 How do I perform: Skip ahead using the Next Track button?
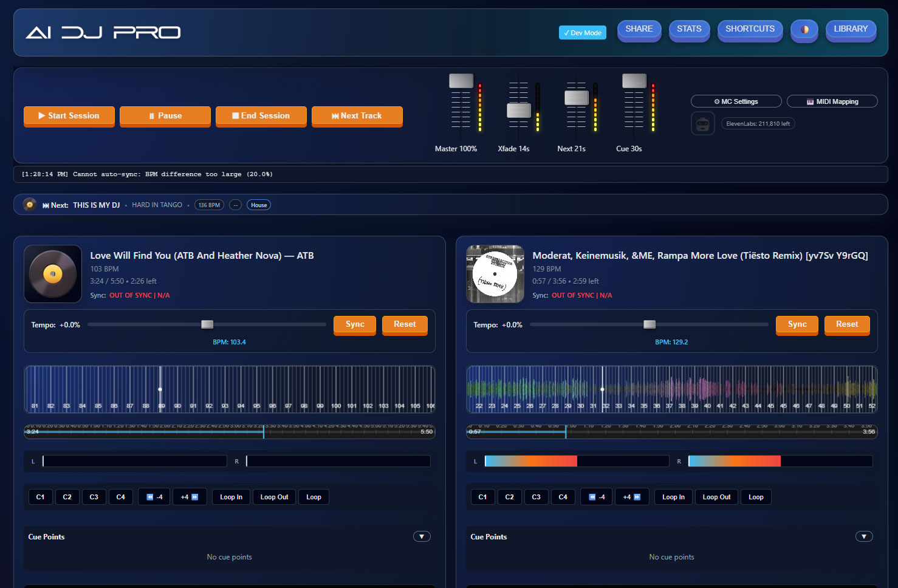pos(357,116)
